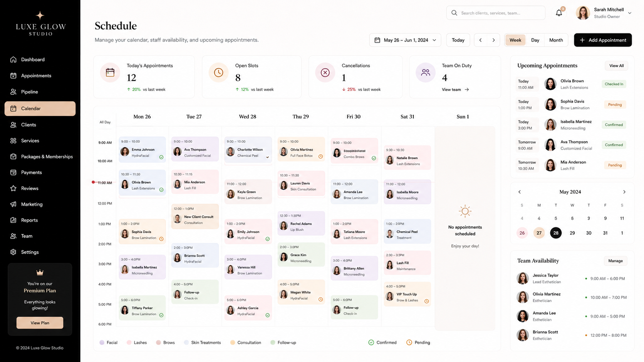644x362 pixels.
Task: Click confirmed check on Emma Johnson appointment
Action: [x=161, y=157]
